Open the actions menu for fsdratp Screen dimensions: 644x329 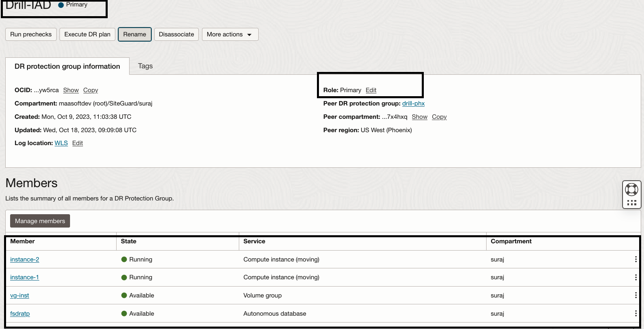click(x=635, y=314)
